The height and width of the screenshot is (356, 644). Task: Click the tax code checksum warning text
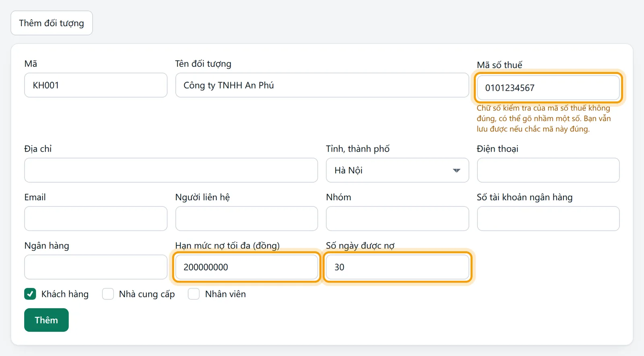point(543,118)
